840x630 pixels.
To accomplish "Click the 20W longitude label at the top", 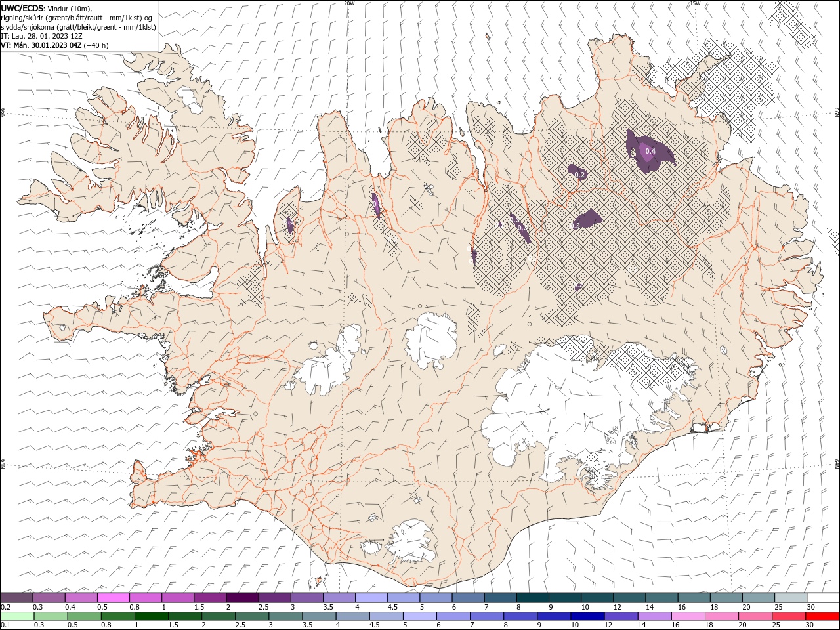I will tap(349, 3).
